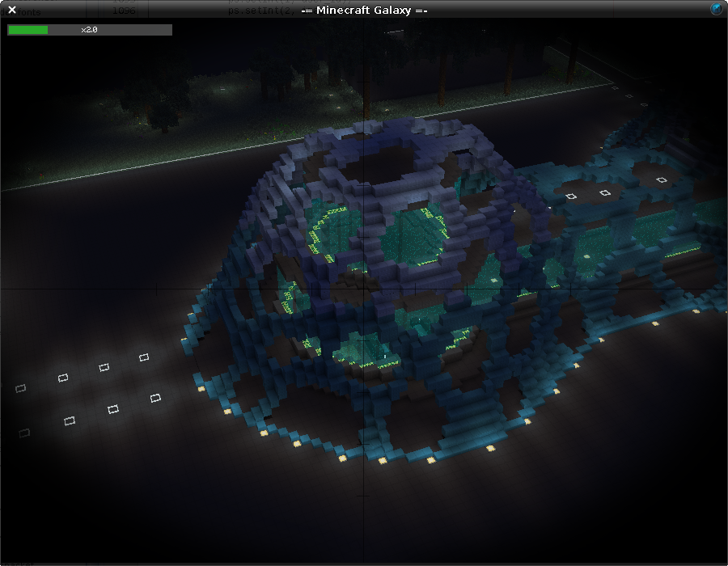Click the crosshair center intersection
This screenshot has width=728, height=566.
(x=364, y=289)
